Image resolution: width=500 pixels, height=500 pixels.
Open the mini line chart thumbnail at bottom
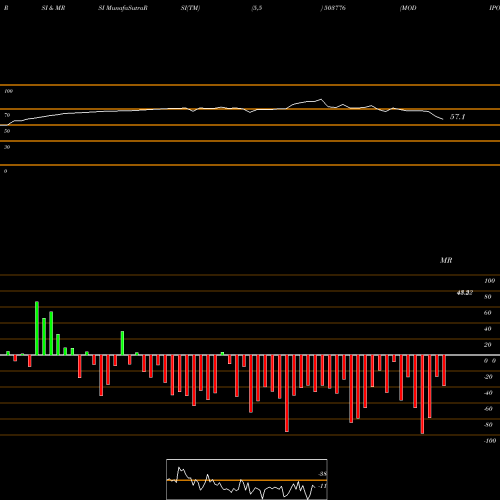coord(247,479)
